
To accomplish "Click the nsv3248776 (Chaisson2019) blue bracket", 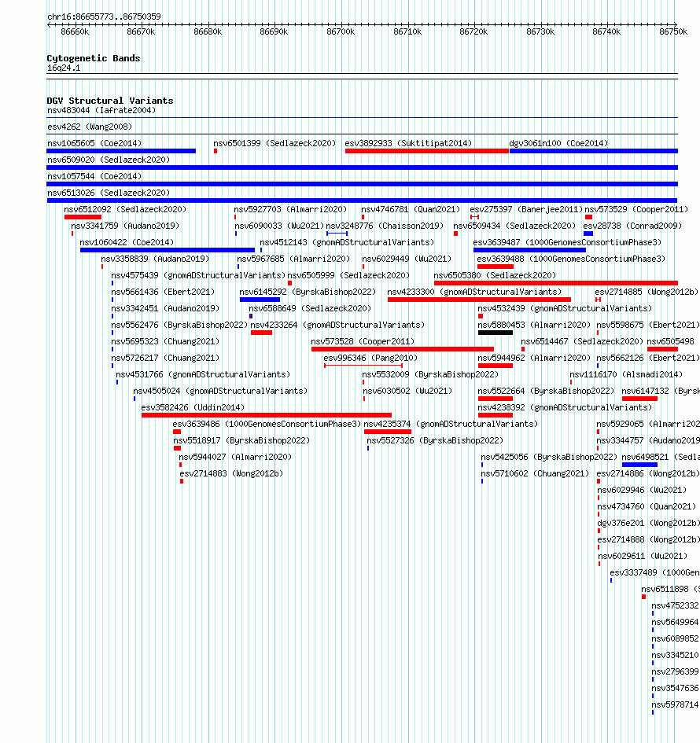I will [x=337, y=234].
